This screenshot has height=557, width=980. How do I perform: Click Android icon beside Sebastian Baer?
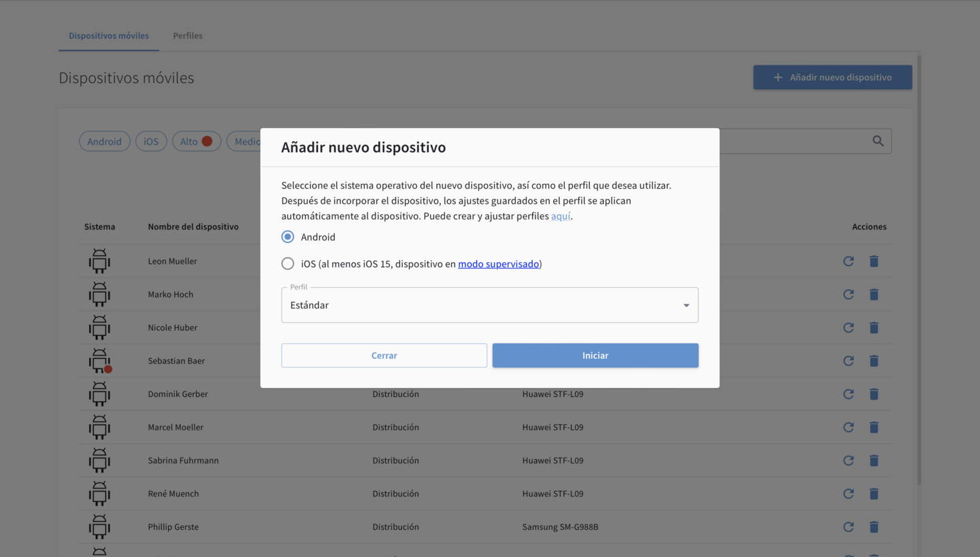[x=99, y=360]
